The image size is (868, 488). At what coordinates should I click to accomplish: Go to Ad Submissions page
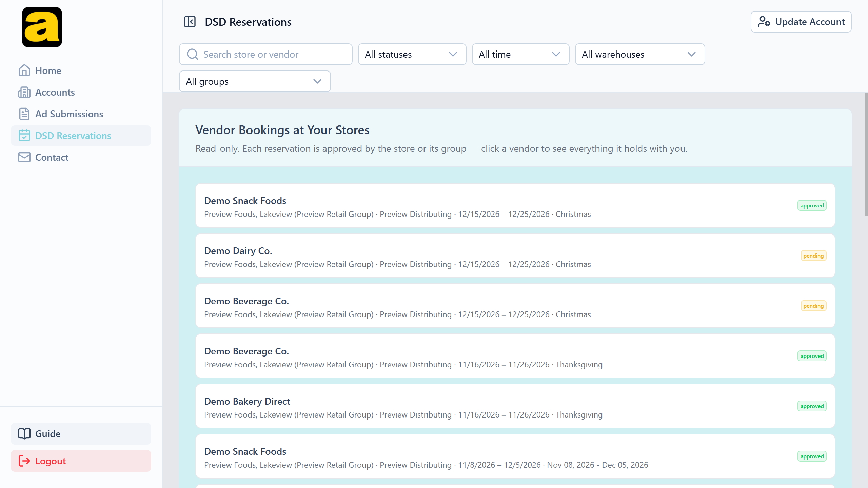coord(81,114)
